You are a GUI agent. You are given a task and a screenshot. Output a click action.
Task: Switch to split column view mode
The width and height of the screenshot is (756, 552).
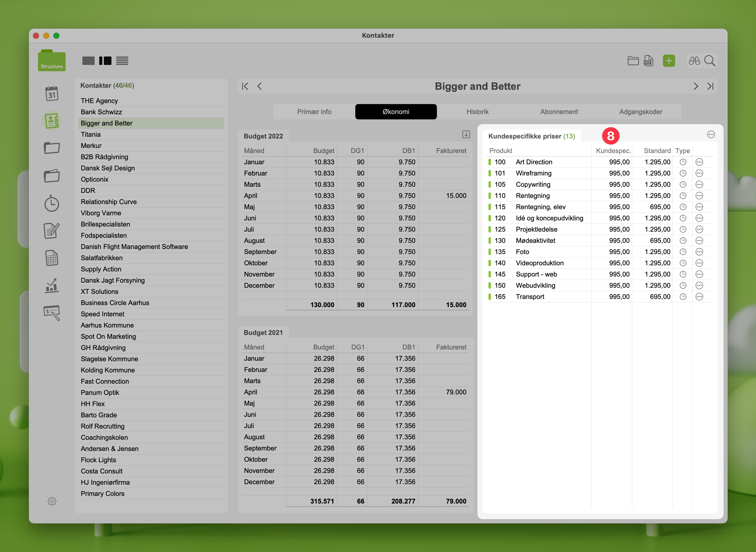[x=105, y=61]
